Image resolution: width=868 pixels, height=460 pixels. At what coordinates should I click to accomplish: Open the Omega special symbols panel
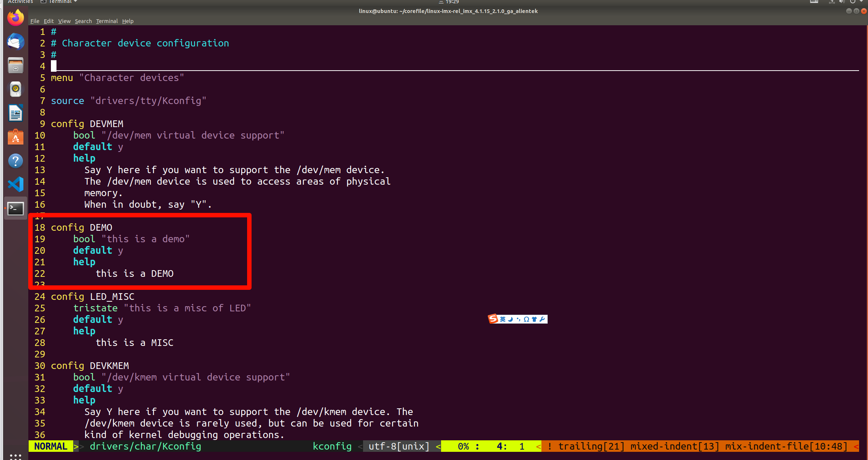pos(526,319)
